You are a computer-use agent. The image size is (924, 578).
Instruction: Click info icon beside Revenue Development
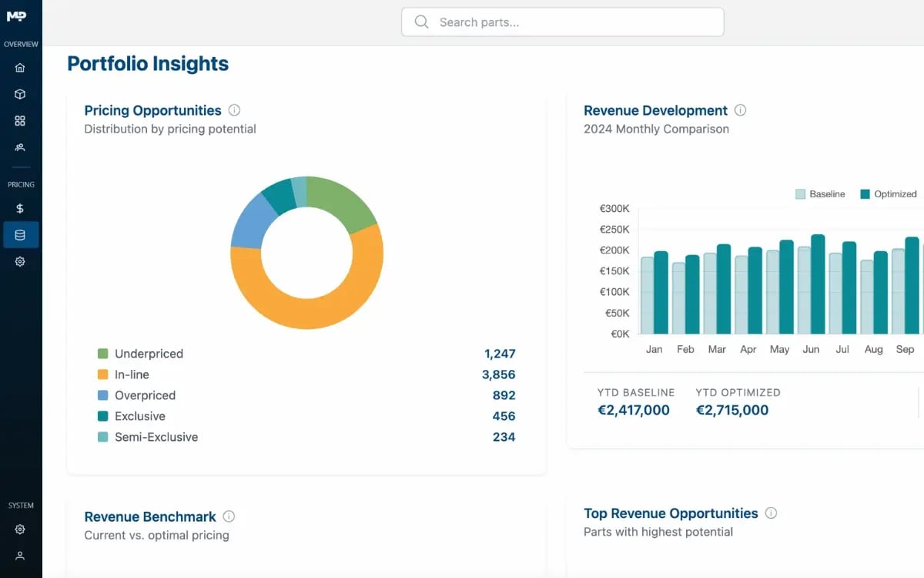click(740, 110)
